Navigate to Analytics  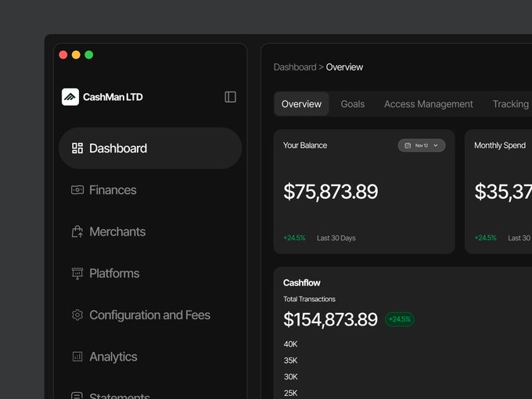(150, 357)
